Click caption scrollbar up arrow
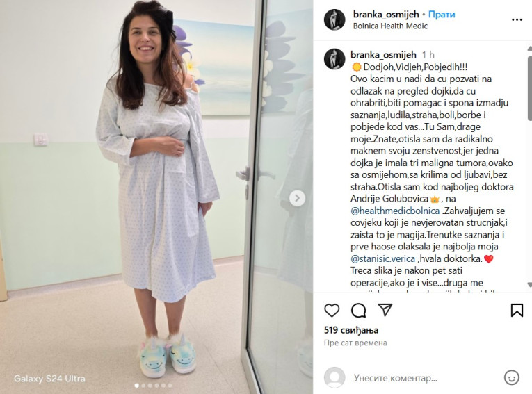 coord(530,49)
